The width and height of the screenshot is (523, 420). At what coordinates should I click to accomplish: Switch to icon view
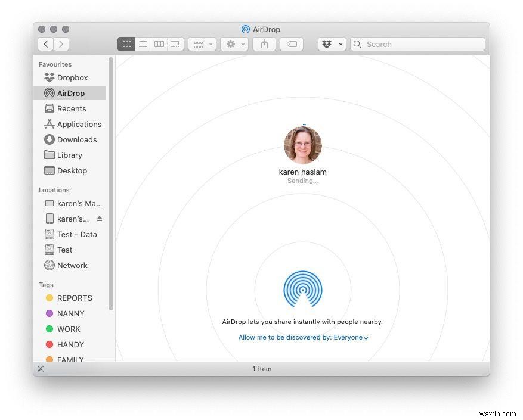click(127, 44)
